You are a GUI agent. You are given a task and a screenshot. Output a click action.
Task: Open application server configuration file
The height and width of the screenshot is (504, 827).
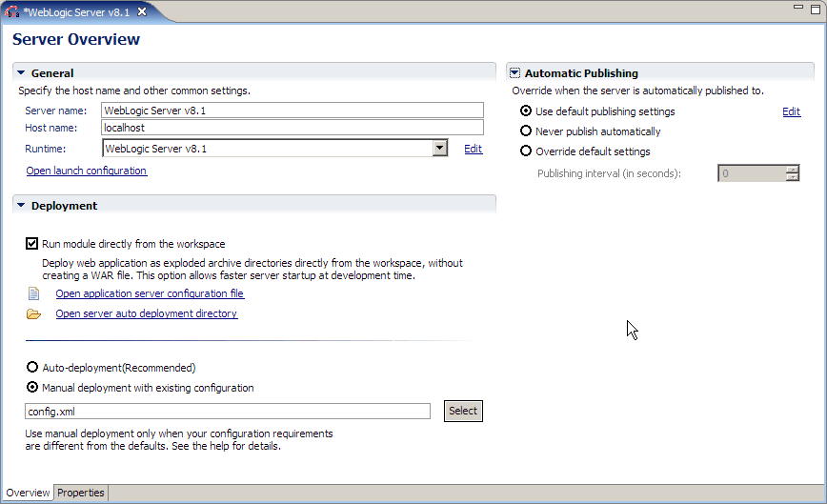150,293
